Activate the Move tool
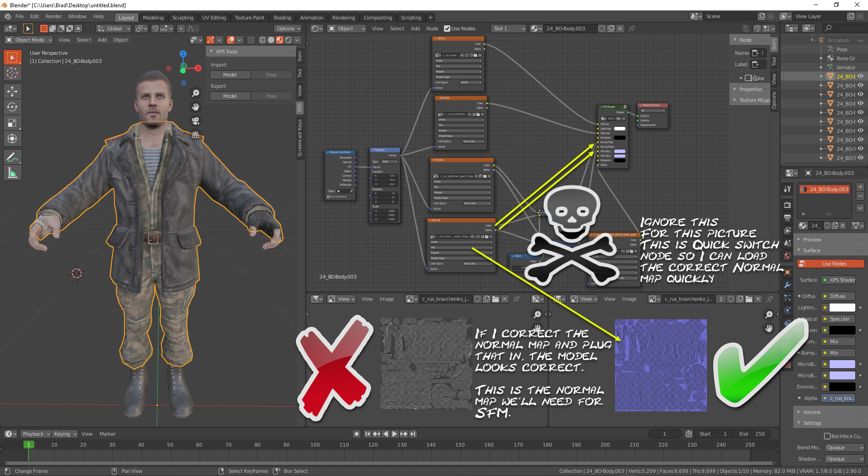 (x=13, y=91)
